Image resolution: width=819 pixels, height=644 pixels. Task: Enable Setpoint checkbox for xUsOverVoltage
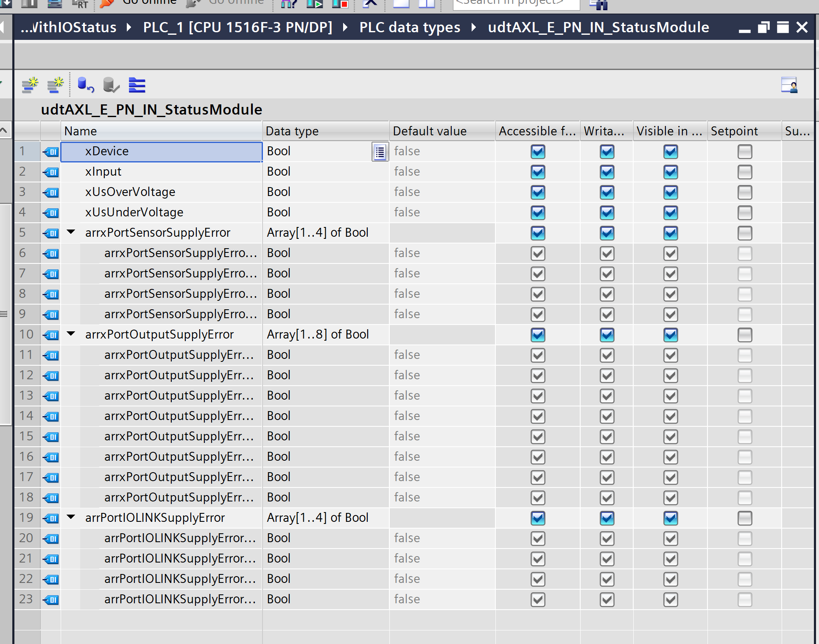tap(744, 192)
